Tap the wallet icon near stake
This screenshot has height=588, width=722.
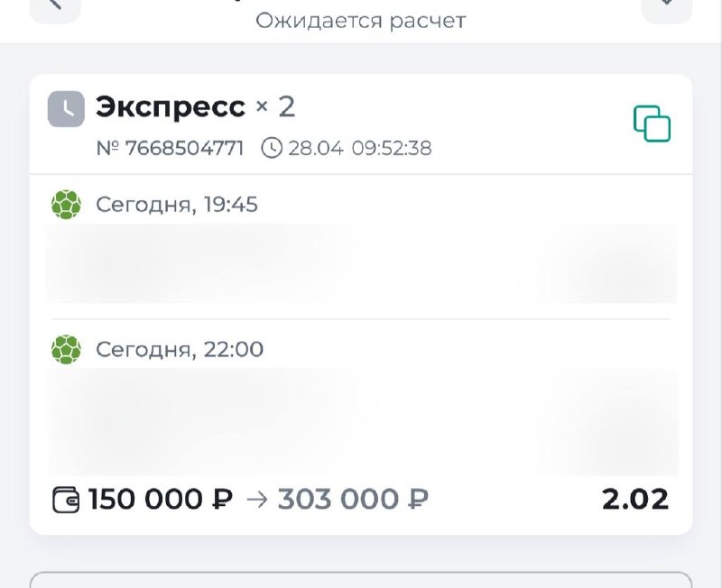tap(66, 500)
